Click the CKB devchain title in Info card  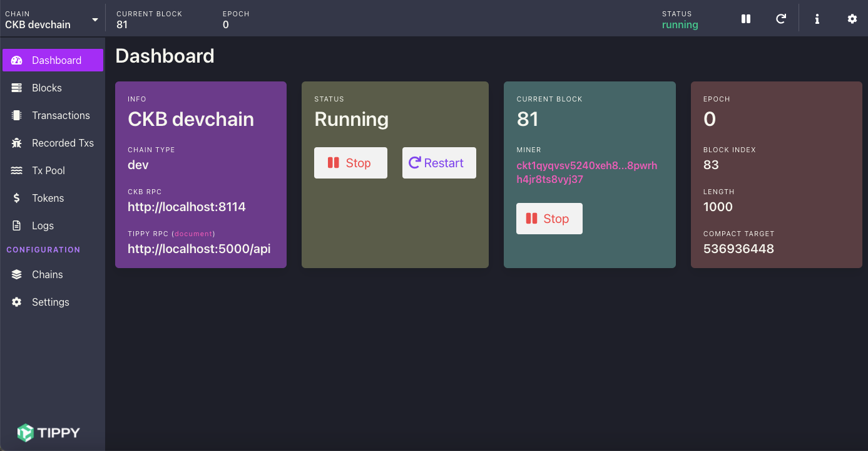point(191,119)
